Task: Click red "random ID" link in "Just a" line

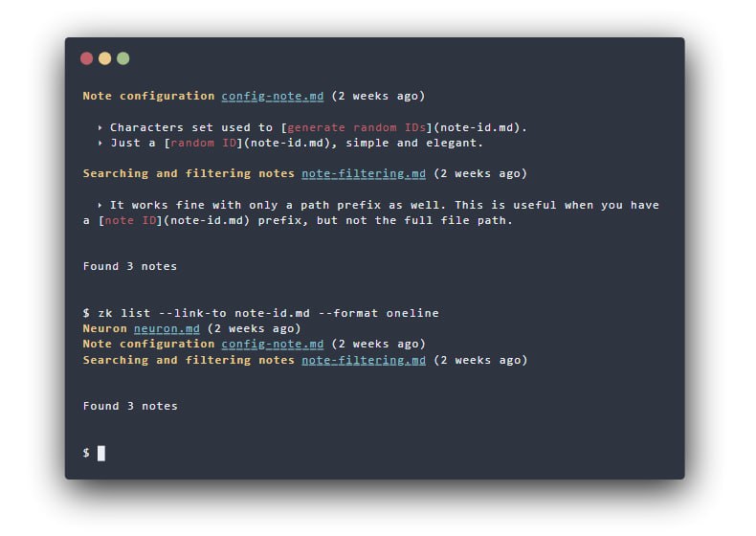Action: click(x=204, y=143)
